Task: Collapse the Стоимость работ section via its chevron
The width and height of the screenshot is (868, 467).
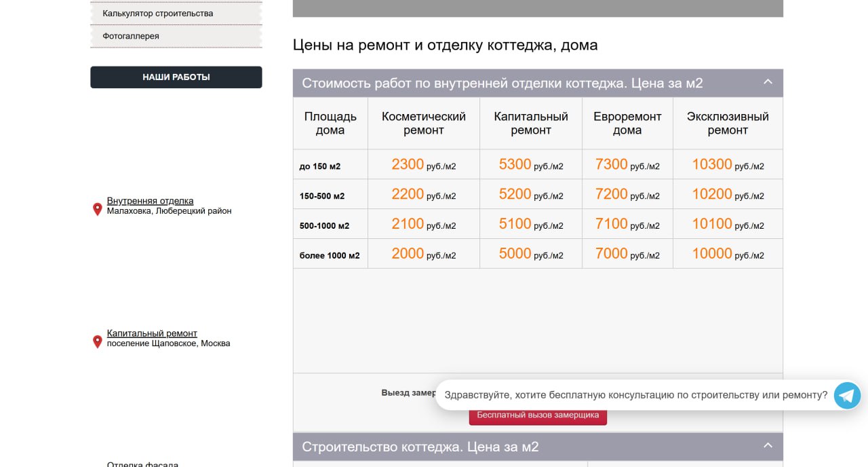Action: pyautogui.click(x=768, y=82)
